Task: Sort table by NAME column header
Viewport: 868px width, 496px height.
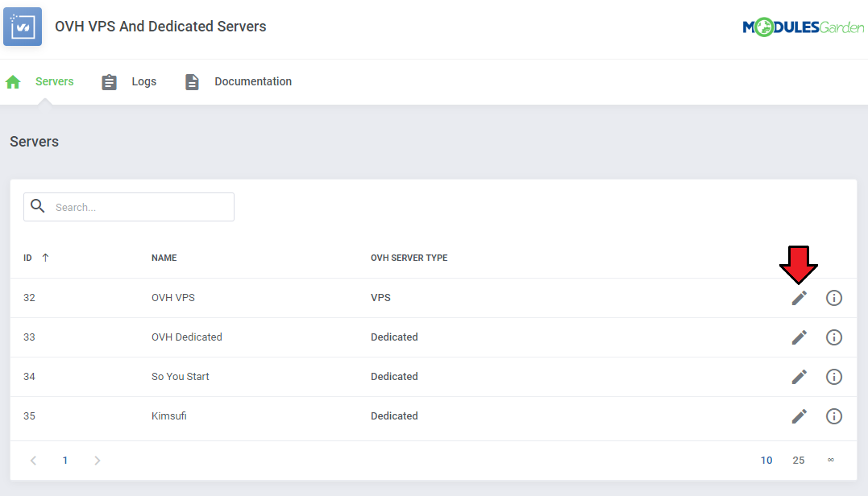Action: (164, 258)
